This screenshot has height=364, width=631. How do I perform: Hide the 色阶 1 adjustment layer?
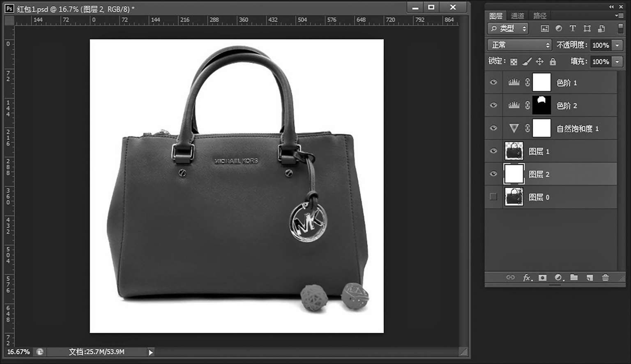[x=493, y=82]
